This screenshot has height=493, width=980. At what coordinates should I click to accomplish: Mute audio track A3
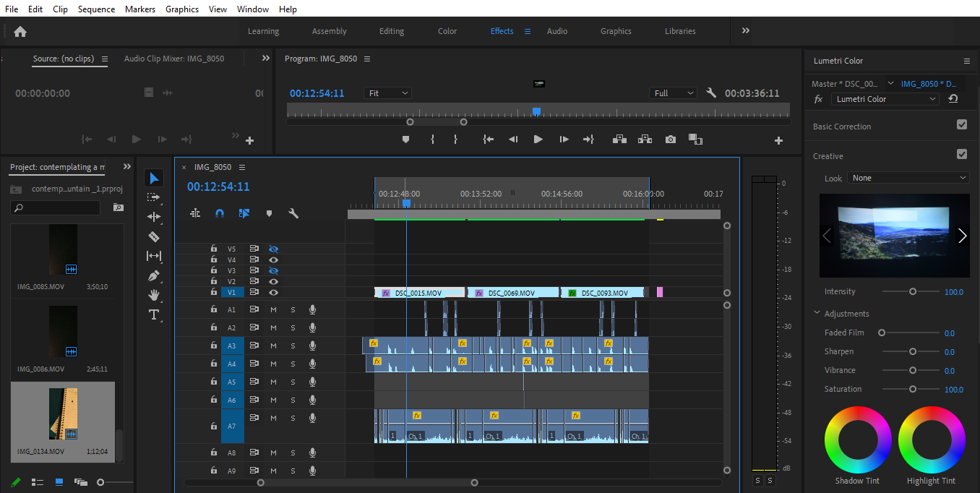(273, 346)
